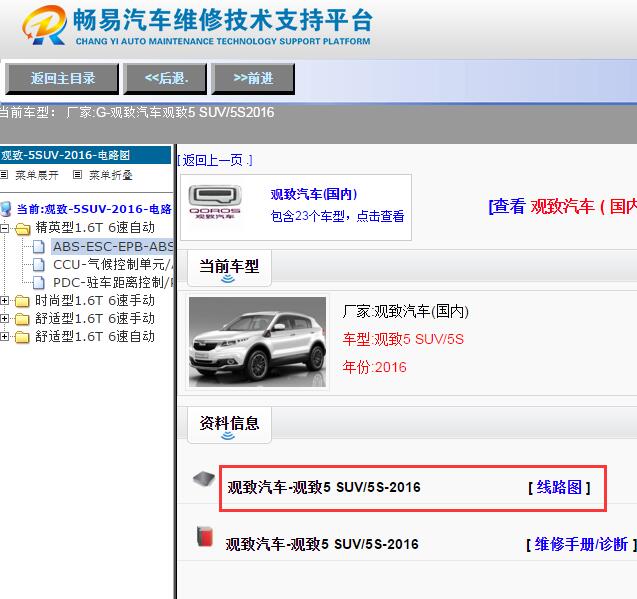
Task: Click the 当前车型 breadcrumb text in gray bar
Action: coord(137,113)
